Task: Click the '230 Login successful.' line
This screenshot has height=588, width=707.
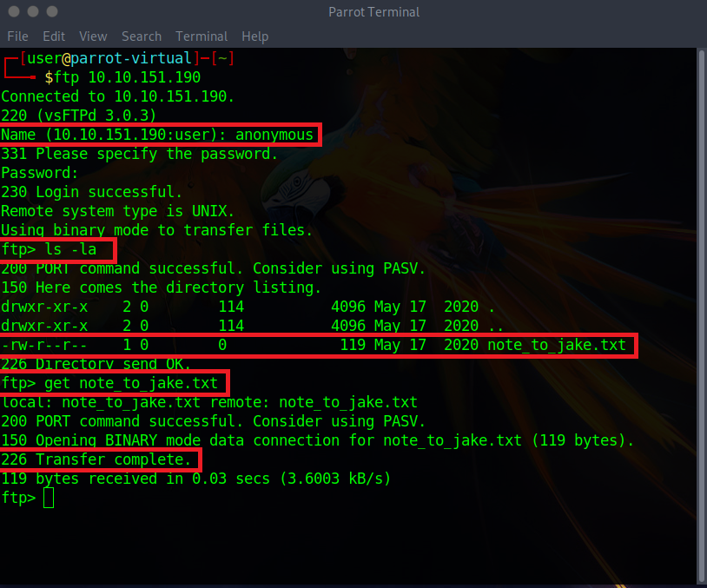Action: pyautogui.click(x=91, y=192)
